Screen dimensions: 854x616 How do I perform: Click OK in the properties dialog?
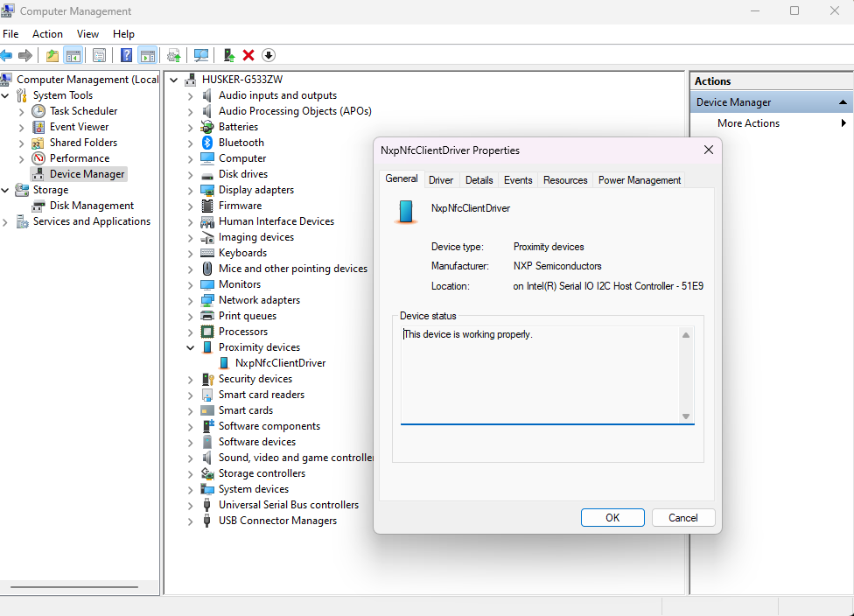coord(612,517)
